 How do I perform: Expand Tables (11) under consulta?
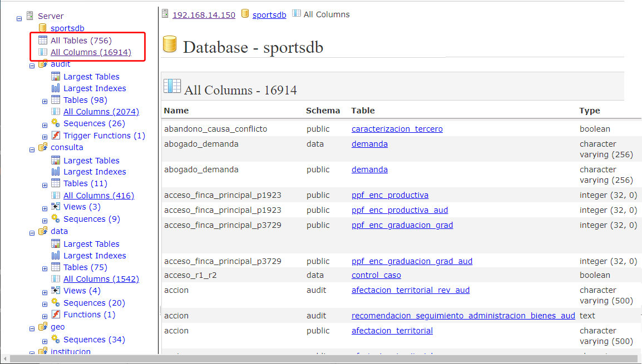[45, 185]
